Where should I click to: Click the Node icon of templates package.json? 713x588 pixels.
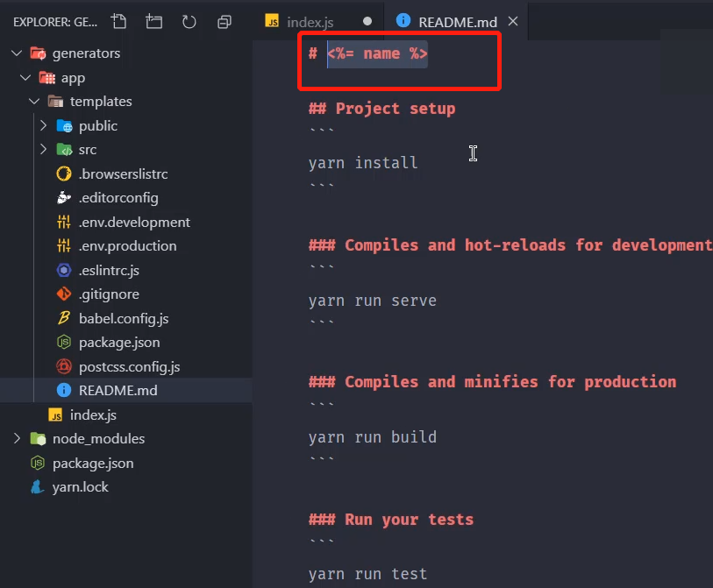point(64,342)
